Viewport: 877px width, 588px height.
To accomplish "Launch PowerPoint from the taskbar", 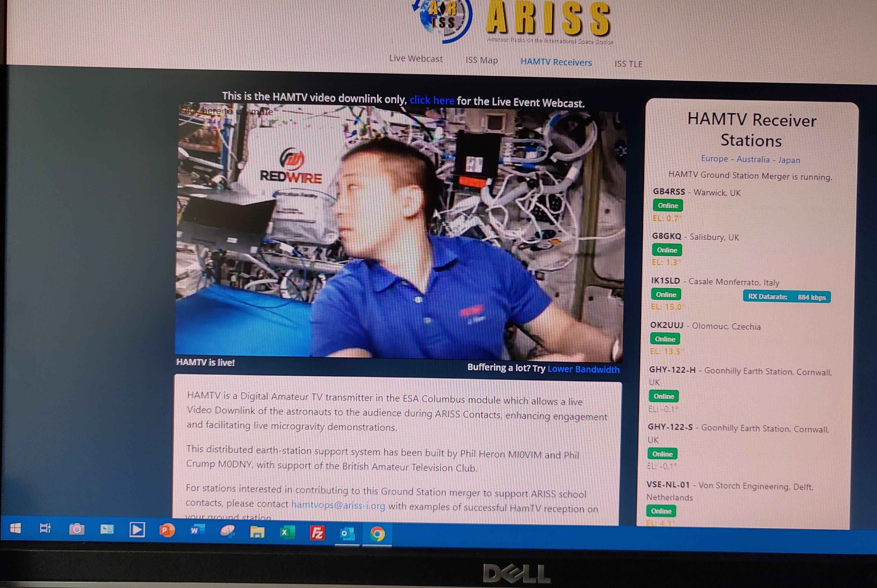I will click(167, 530).
